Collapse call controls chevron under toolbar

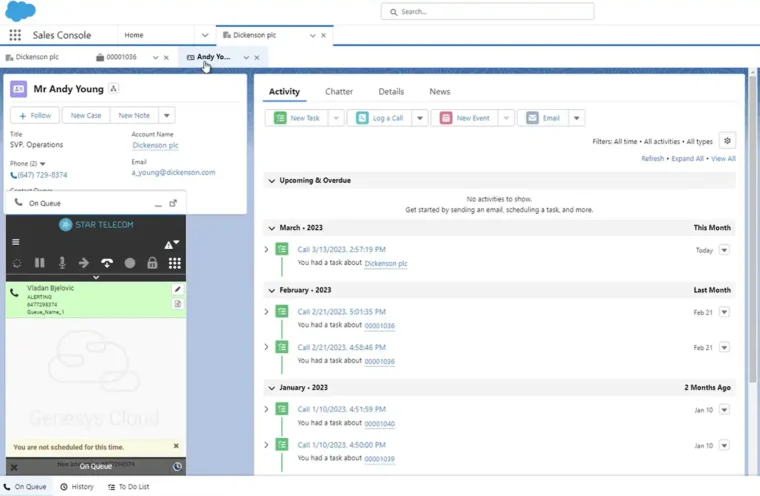coord(96,277)
